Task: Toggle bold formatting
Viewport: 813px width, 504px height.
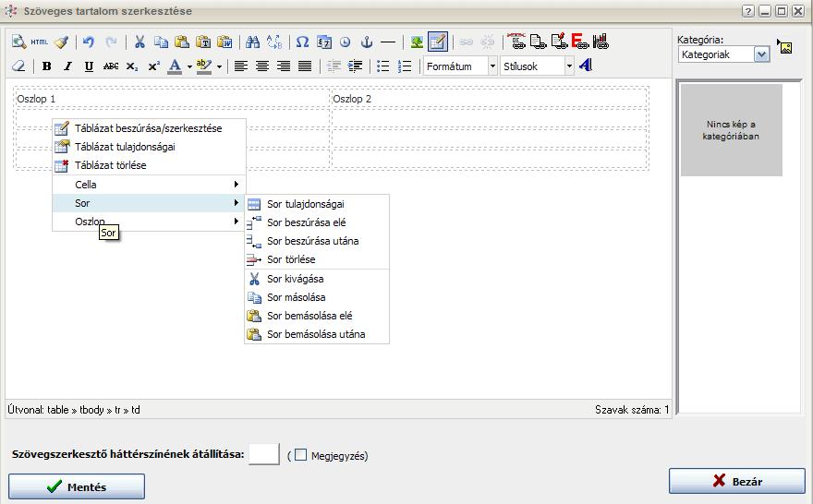Action: (46, 66)
